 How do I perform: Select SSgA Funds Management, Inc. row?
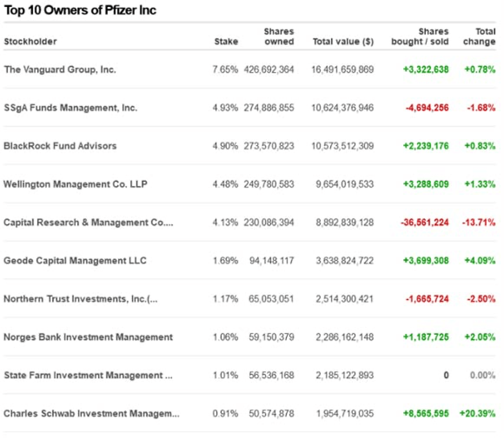click(70, 108)
